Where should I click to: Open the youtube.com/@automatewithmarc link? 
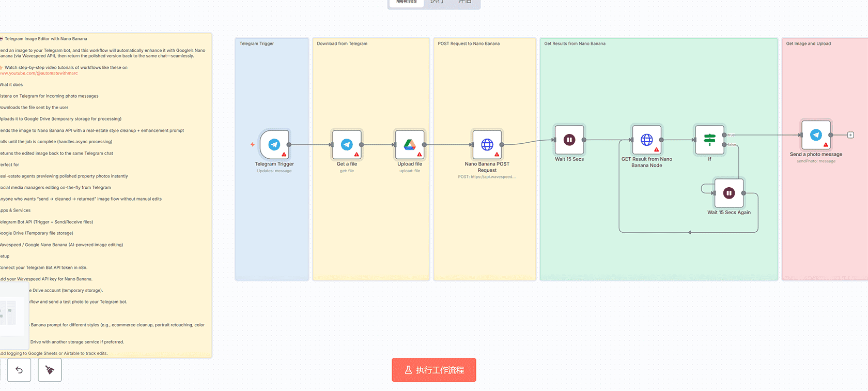point(39,73)
